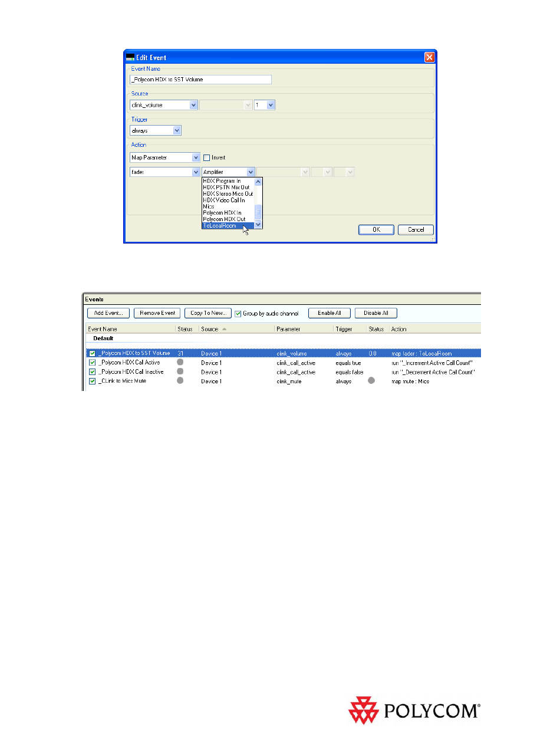560x743 pixels.
Task: Uncheck _Polycom HDX Call Active event
Action: tap(93, 363)
